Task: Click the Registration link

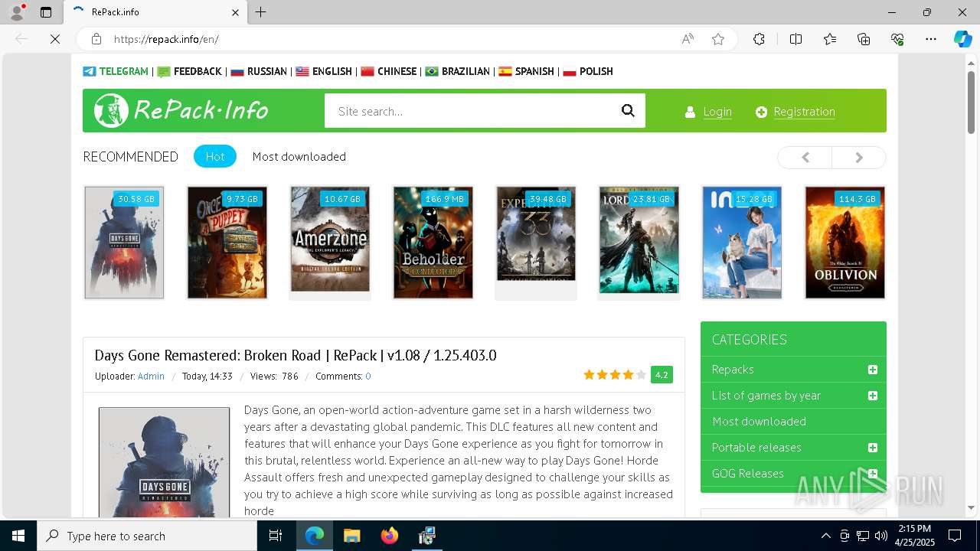Action: [x=804, y=112]
